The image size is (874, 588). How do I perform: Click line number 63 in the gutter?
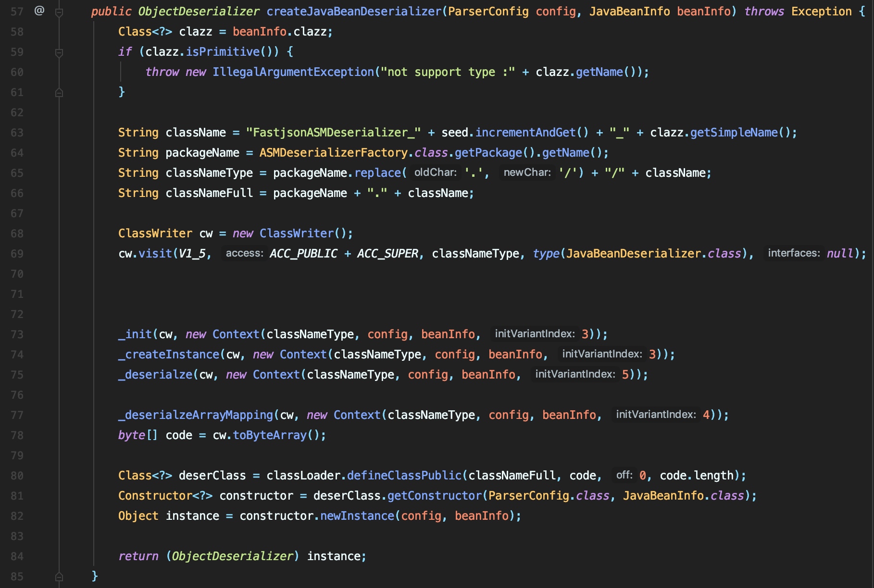tap(17, 133)
